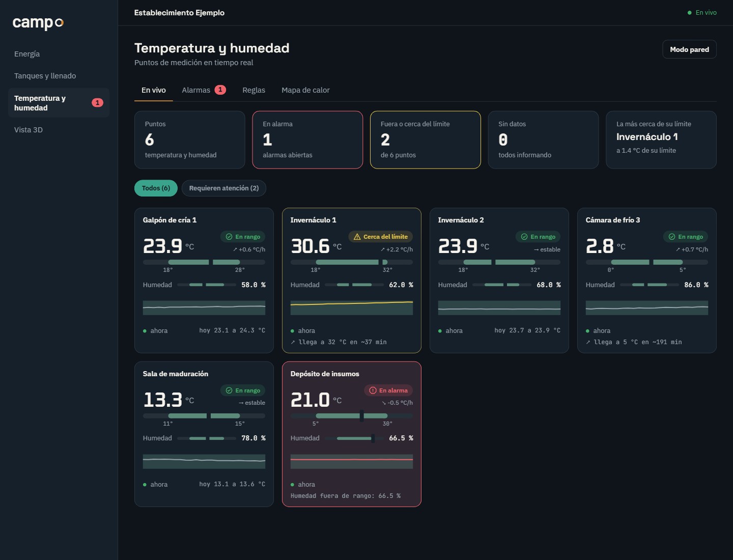Click the alarm icon on Depósito de insumos
Screen dimensions: 733x560
[373, 390]
